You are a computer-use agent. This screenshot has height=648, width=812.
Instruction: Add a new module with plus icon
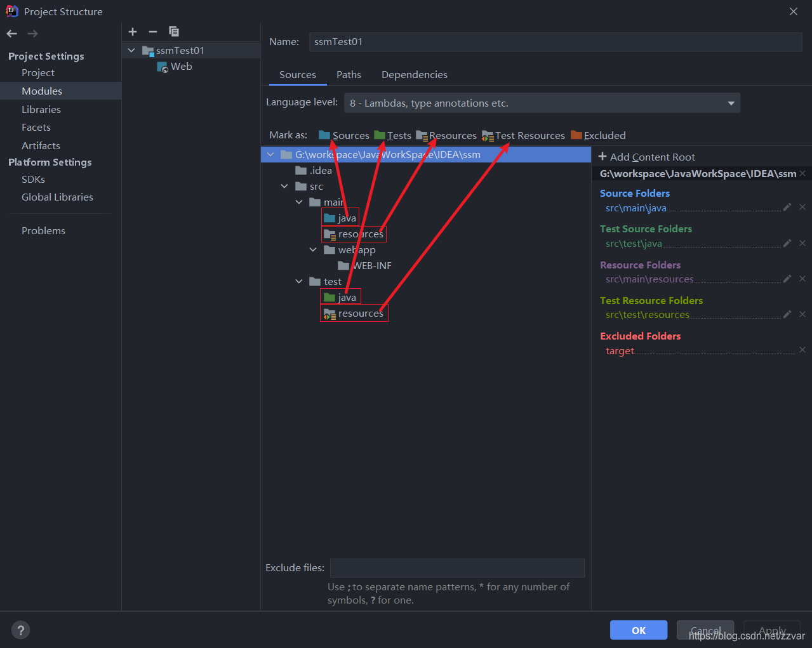click(133, 32)
